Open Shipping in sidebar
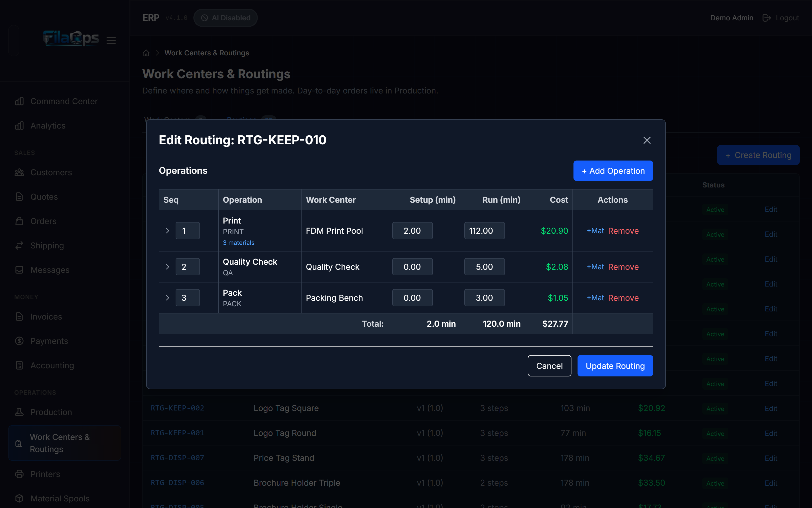The height and width of the screenshot is (508, 812). point(47,245)
